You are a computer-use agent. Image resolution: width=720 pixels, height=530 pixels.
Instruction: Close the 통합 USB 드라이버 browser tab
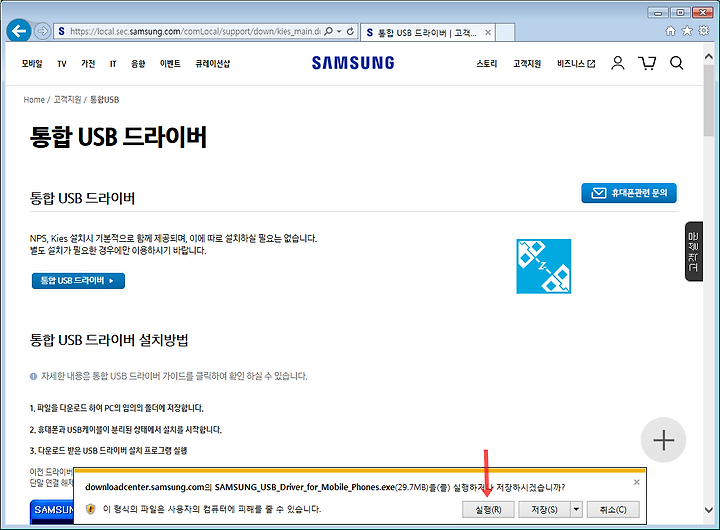tap(488, 33)
